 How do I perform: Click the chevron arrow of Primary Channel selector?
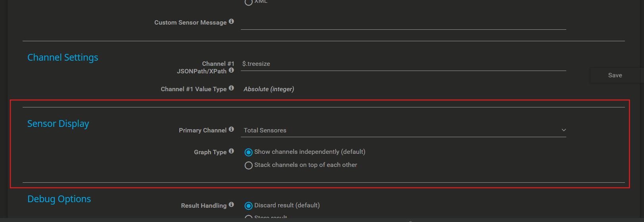coord(563,130)
